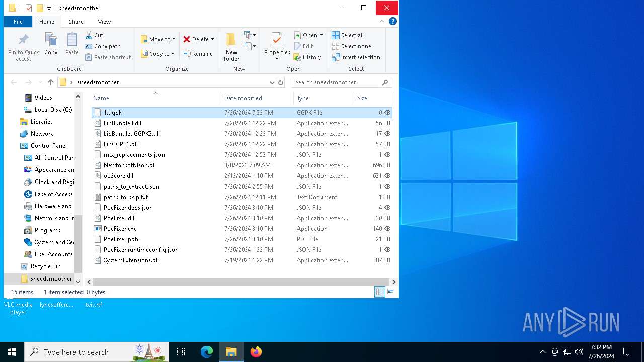
Task: Click the red Delete icon
Action: 187,39
